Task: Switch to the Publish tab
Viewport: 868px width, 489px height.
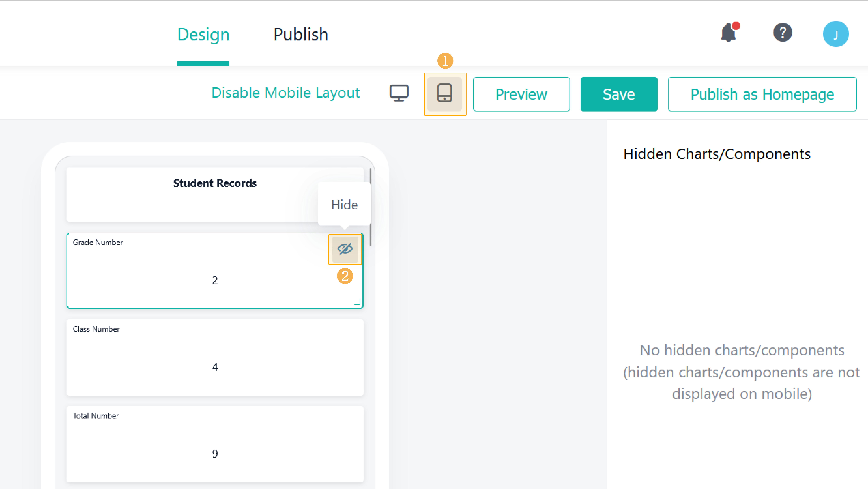Action: click(x=301, y=35)
